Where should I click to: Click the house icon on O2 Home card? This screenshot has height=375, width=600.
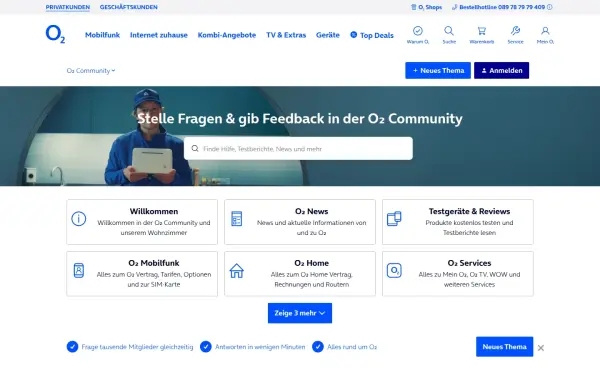pyautogui.click(x=236, y=271)
